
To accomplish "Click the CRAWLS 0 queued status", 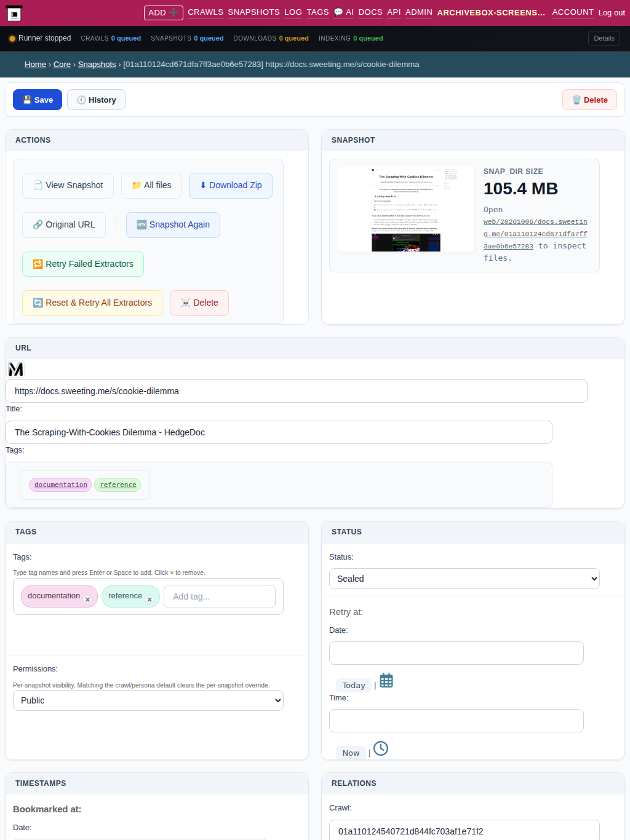I will tap(111, 38).
